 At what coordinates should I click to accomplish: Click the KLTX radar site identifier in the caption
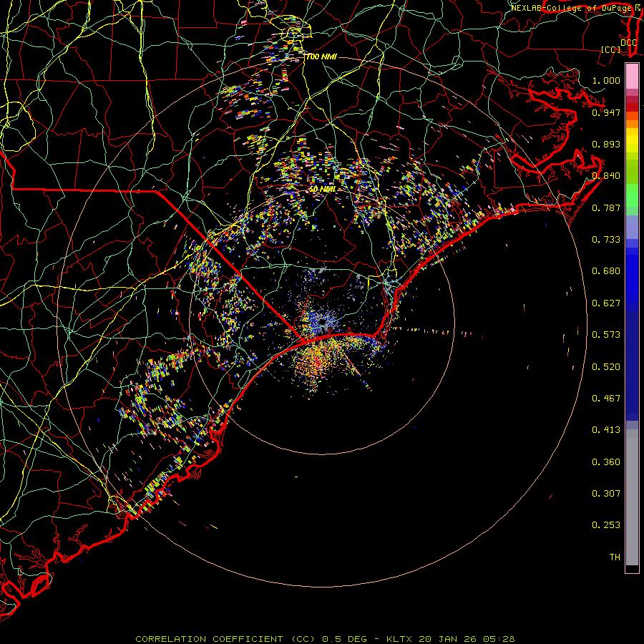(400, 639)
